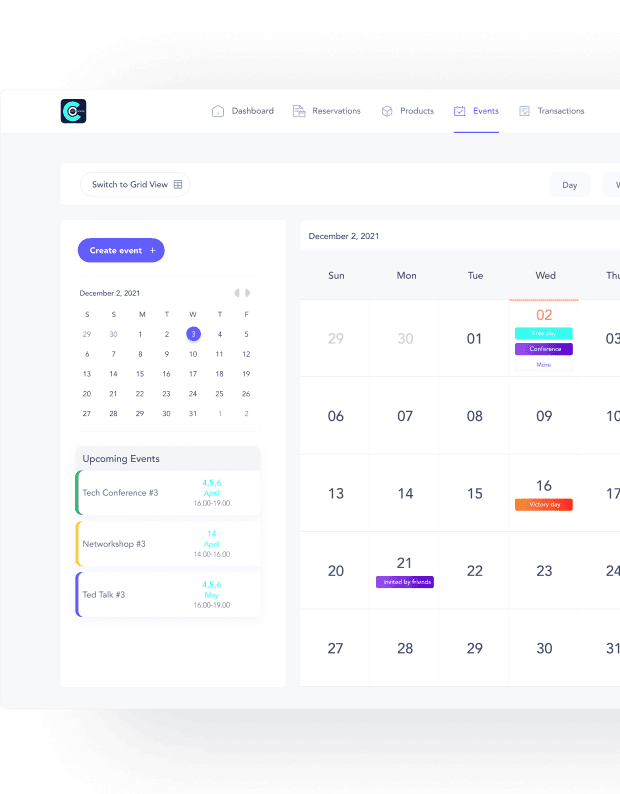Open the Transactions tab label
Viewport: 620px width, 794px height.
[x=560, y=111]
